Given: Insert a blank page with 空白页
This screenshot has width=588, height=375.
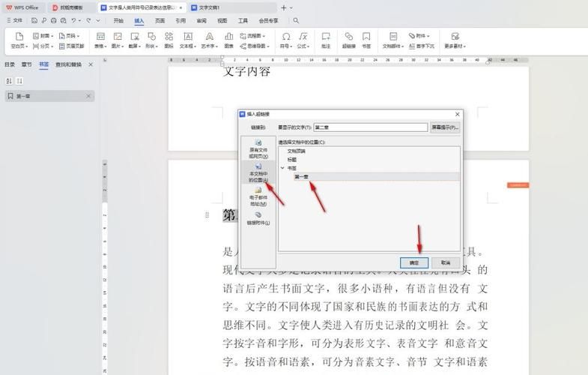Looking at the screenshot, I should point(19,40).
